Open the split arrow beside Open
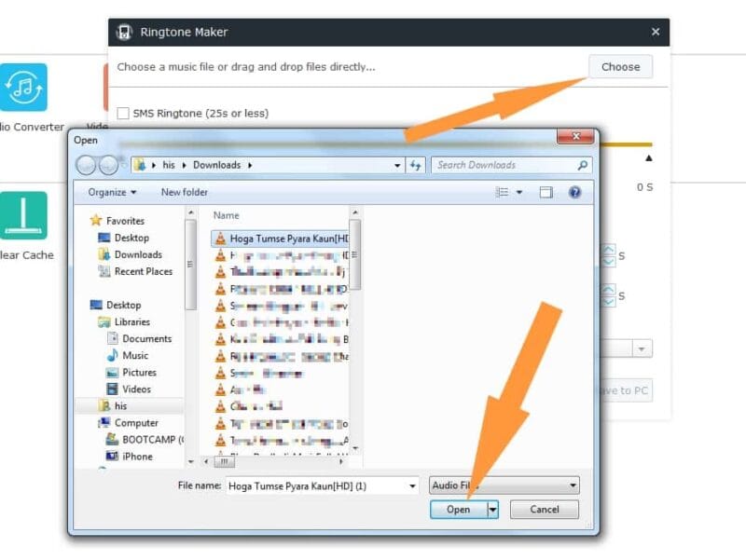This screenshot has height=560, width=746. point(493,510)
